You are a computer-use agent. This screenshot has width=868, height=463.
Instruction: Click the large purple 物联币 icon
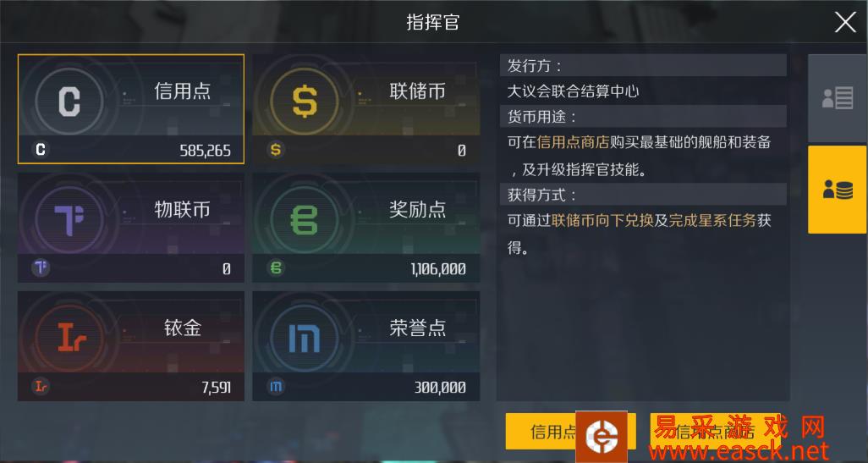[69, 220]
